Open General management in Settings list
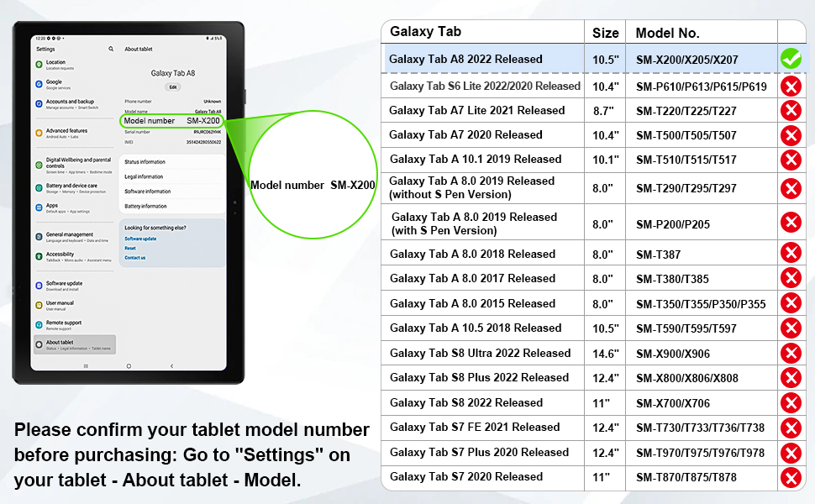 pos(74,237)
